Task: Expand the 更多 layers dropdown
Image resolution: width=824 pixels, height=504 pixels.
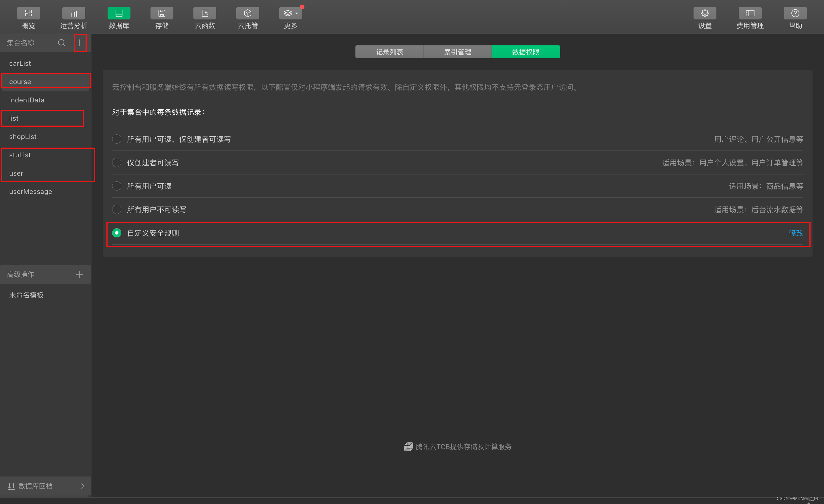Action: point(290,13)
